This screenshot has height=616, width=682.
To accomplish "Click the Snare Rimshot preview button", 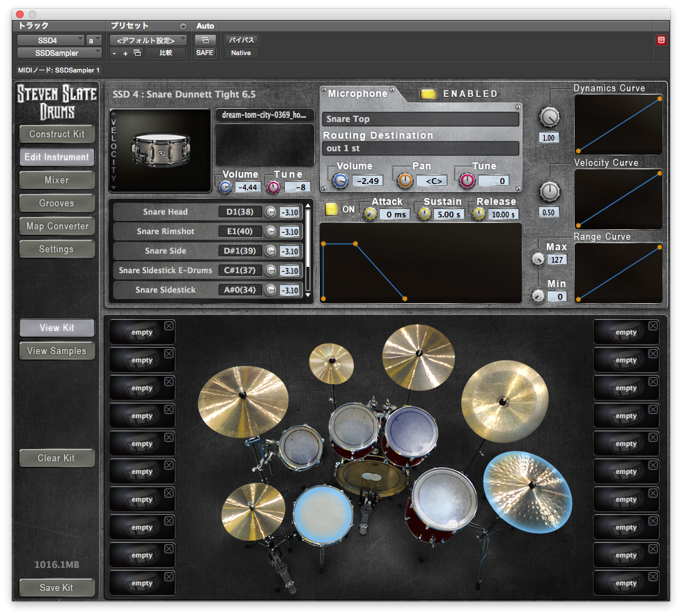I will 270,231.
